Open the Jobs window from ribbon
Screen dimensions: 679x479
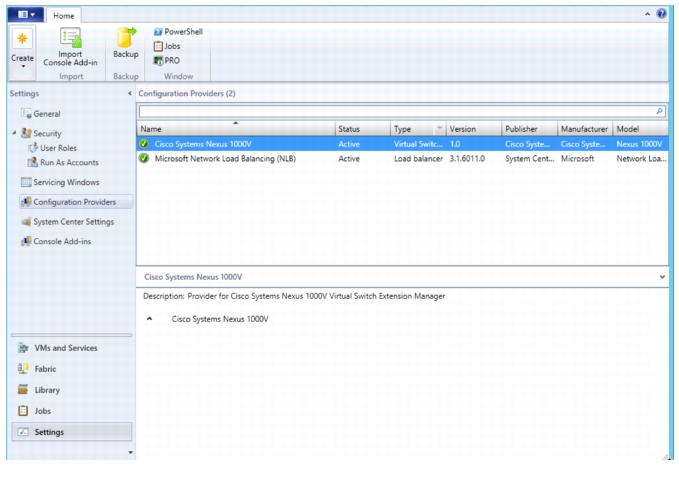point(167,46)
